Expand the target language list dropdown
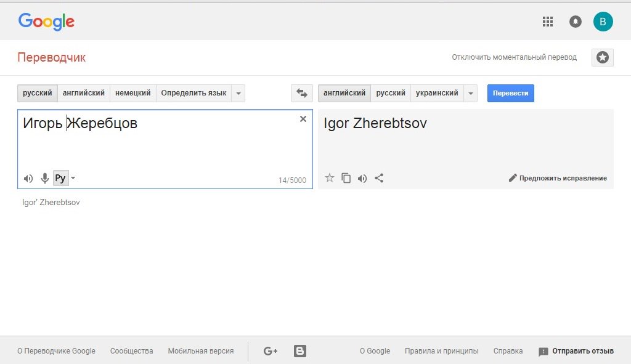This screenshot has height=364, width=631. (x=471, y=94)
